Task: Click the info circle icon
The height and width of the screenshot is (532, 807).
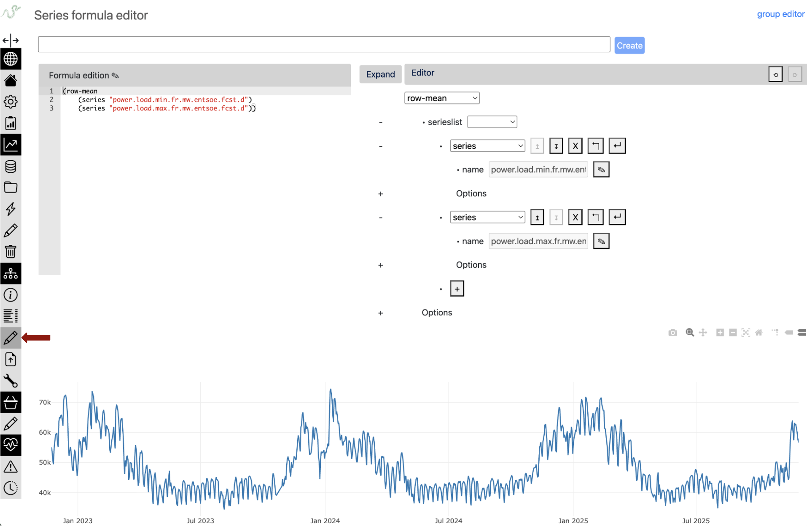Action: tap(11, 295)
